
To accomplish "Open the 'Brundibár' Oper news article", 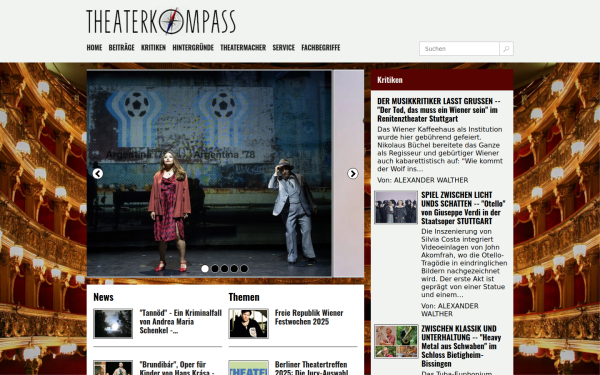I will (177, 368).
